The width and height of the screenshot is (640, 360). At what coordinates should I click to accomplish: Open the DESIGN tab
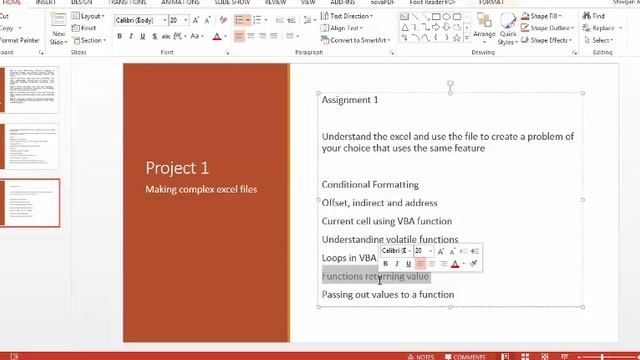click(x=82, y=2)
